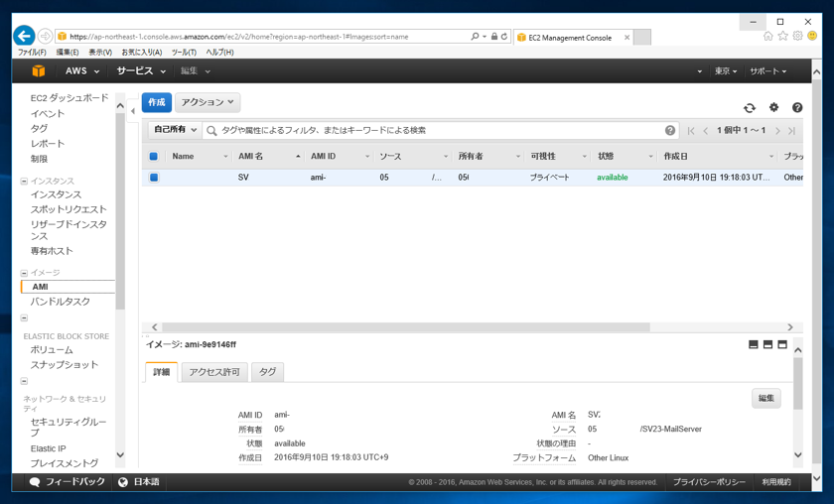Open the ツール(T) menu

(184, 53)
